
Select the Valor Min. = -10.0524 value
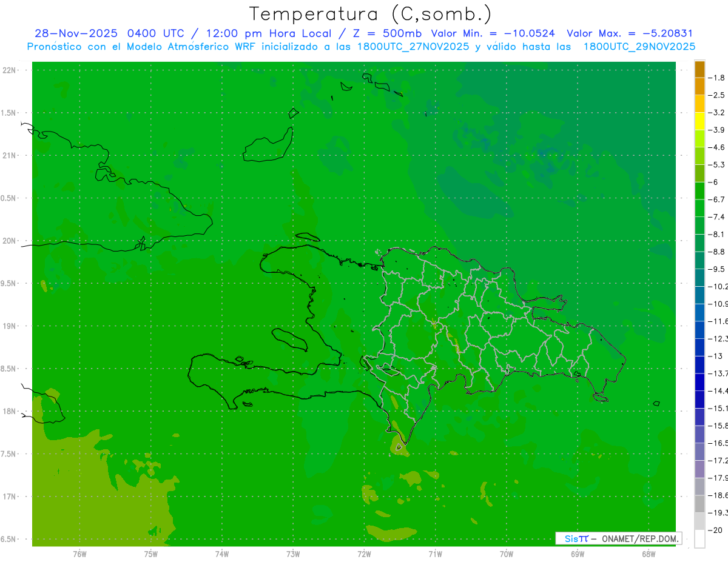tap(493, 33)
